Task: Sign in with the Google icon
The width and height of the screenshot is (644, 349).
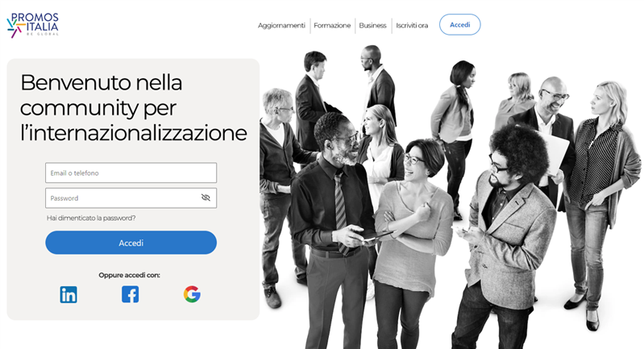Action: coord(192,294)
